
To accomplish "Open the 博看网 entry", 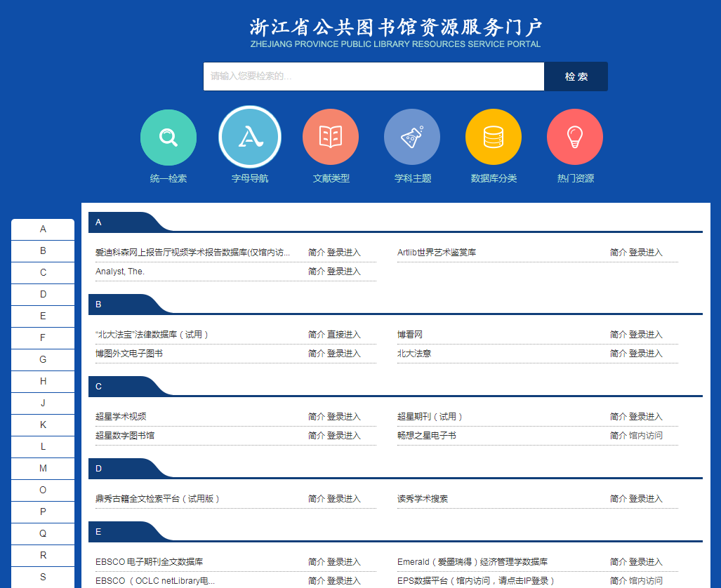I will click(410, 335).
